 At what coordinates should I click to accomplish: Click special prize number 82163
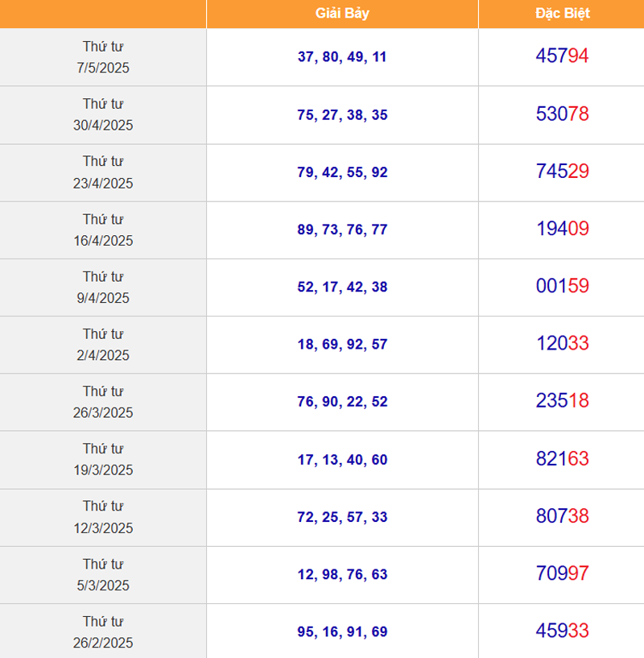click(x=562, y=459)
